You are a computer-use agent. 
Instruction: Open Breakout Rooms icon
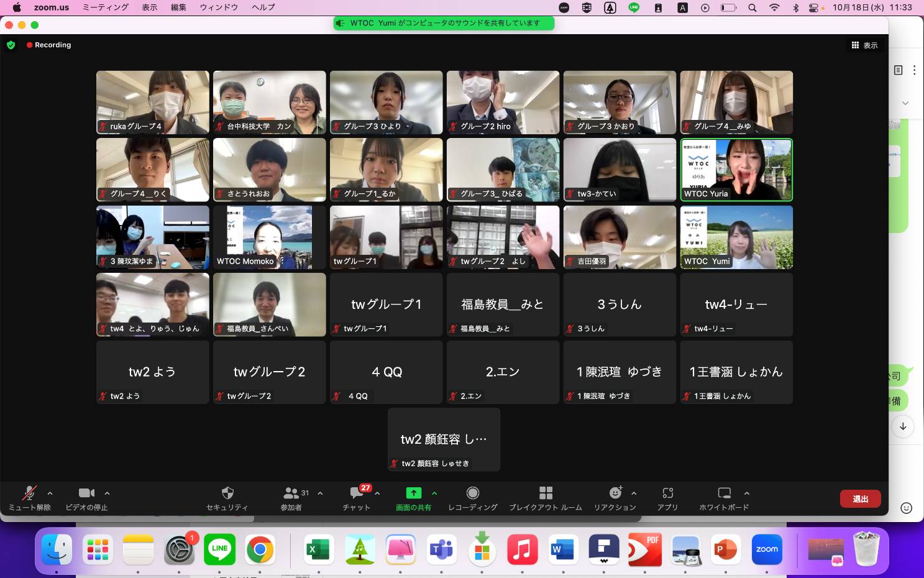point(546,493)
